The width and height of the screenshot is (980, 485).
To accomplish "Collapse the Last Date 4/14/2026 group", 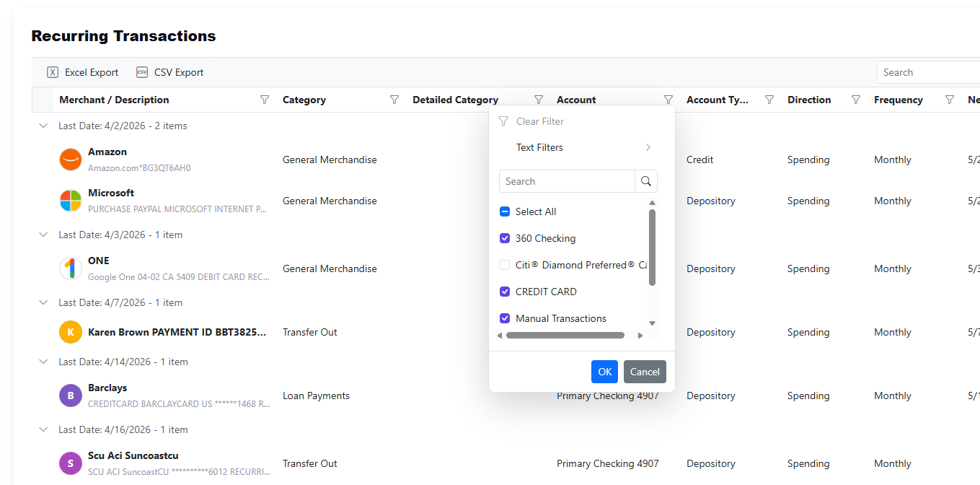I will tap(43, 362).
